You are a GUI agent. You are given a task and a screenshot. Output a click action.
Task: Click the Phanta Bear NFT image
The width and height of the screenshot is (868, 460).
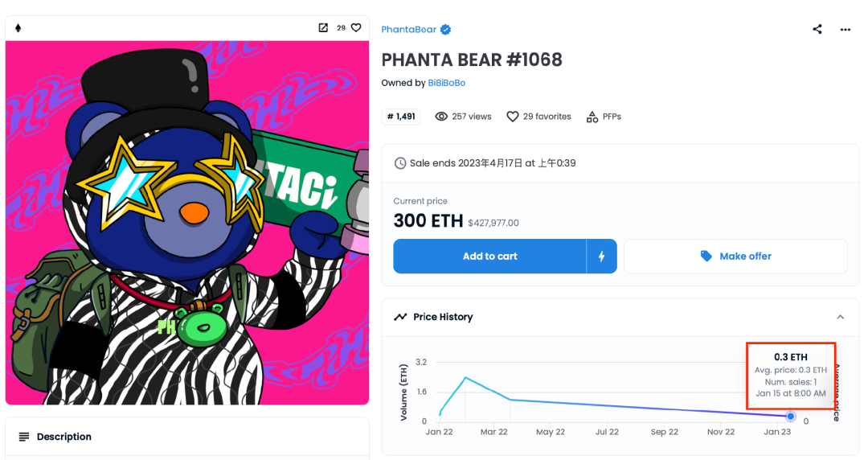(x=187, y=223)
